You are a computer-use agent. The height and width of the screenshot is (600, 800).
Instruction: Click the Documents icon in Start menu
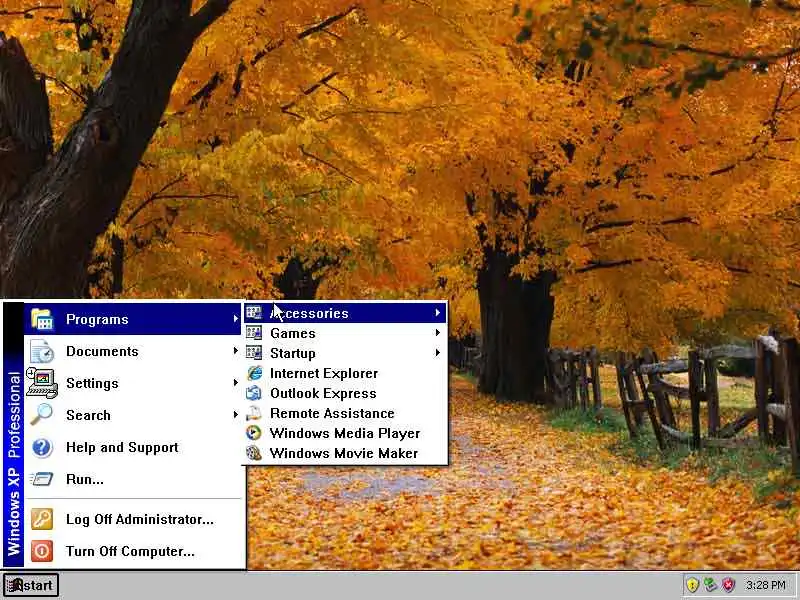(42, 351)
